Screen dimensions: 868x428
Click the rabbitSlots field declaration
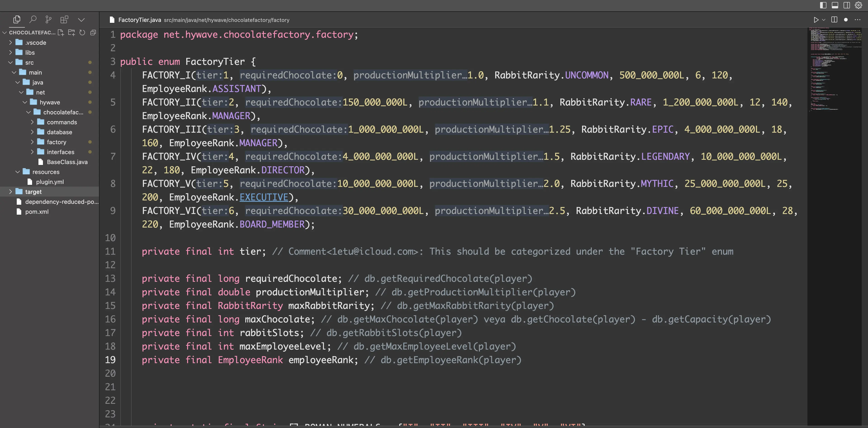pyautogui.click(x=269, y=333)
